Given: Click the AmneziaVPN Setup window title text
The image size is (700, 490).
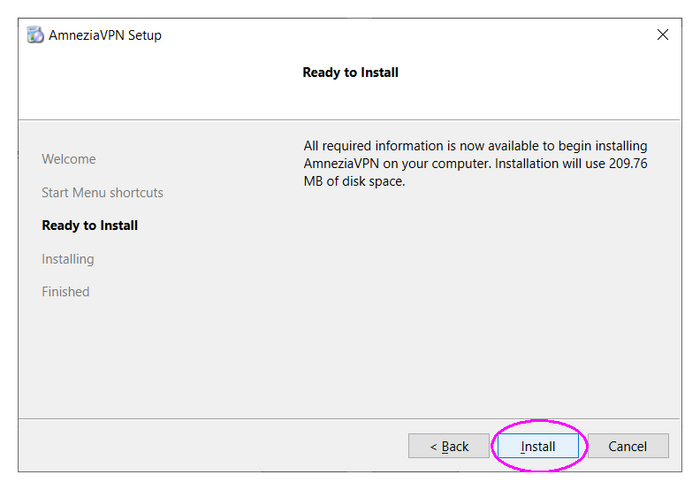Looking at the screenshot, I should [x=105, y=35].
